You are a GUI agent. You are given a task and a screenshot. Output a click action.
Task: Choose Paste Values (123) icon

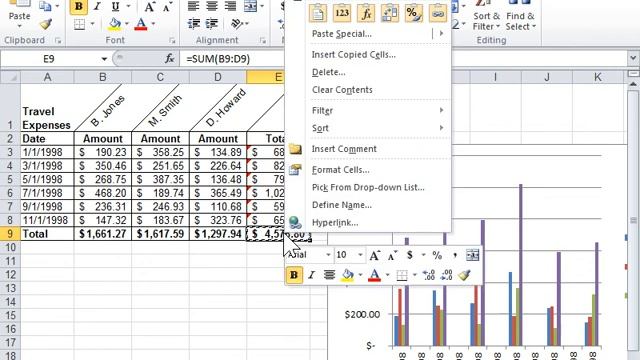[x=342, y=13]
